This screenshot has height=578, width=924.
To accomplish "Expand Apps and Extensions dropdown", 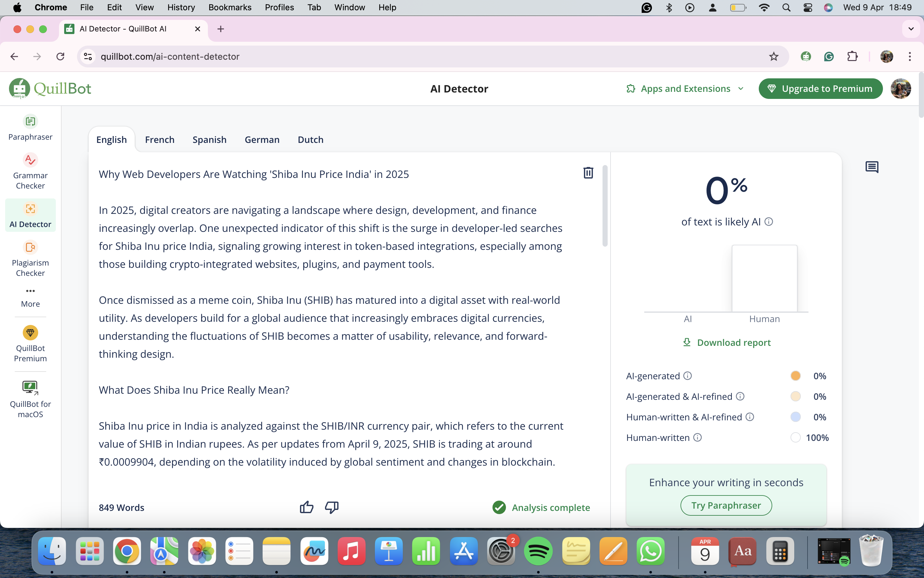I will click(685, 89).
